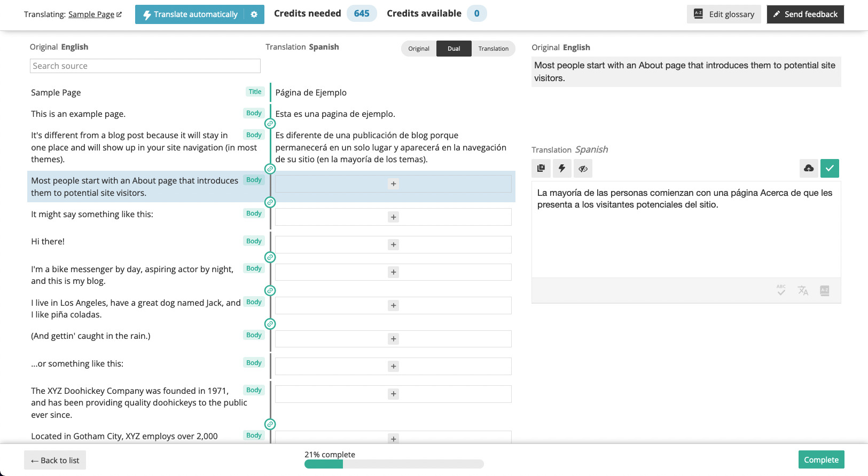The image size is (868, 476).
Task: Click the translate language icon in editor footer
Action: (803, 290)
